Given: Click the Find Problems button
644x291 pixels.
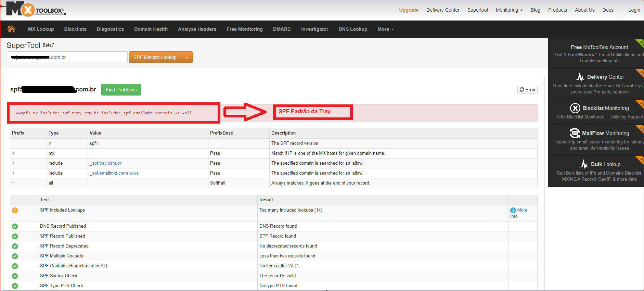Looking at the screenshot, I should 121,90.
